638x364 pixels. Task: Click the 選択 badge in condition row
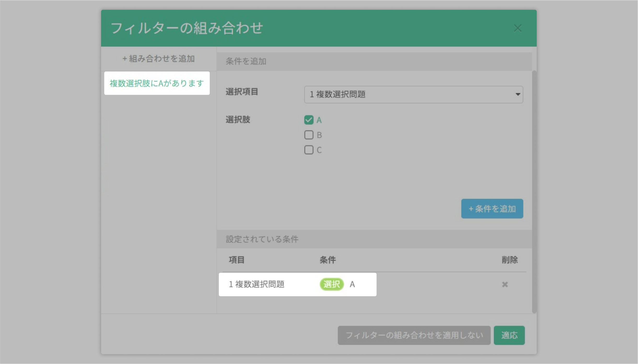[x=332, y=284]
